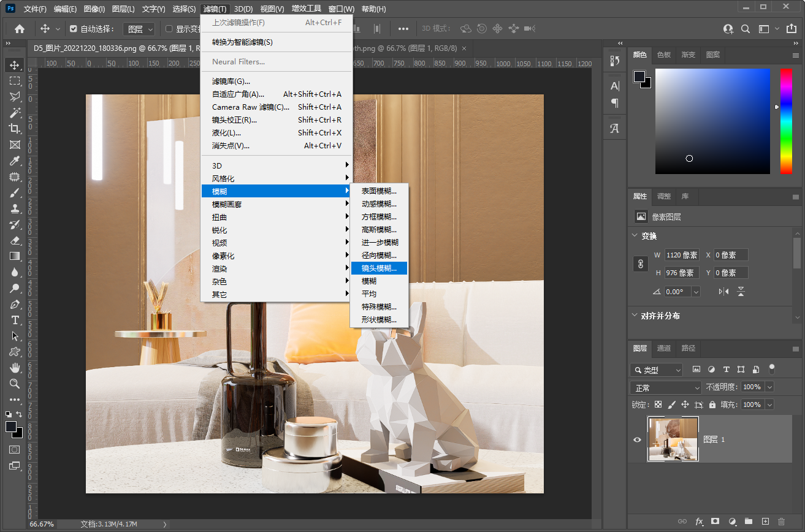Select the Gradient tool
Image resolution: width=805 pixels, height=532 pixels.
pyautogui.click(x=15, y=256)
